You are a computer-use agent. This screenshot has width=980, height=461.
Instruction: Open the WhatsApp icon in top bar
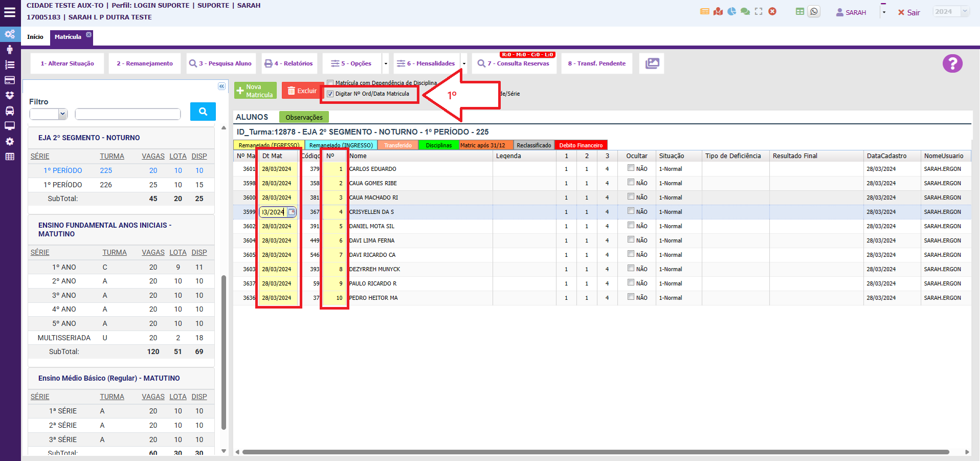[814, 12]
